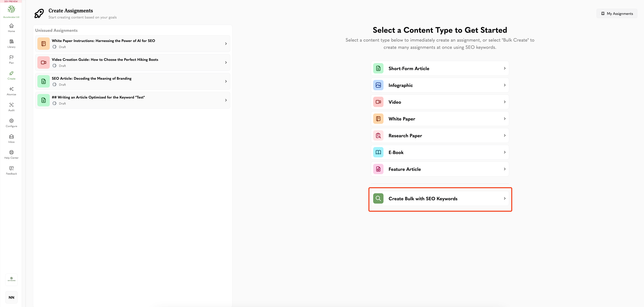
Task: Open draft "Video Creation Guide: How to Choose the Perfect Hiking Boots"
Action: [x=133, y=63]
